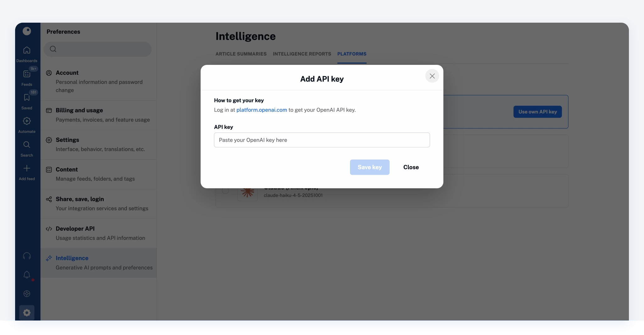This screenshot has height=335, width=644.
Task: Dismiss dialog with the X button
Action: [x=432, y=76]
